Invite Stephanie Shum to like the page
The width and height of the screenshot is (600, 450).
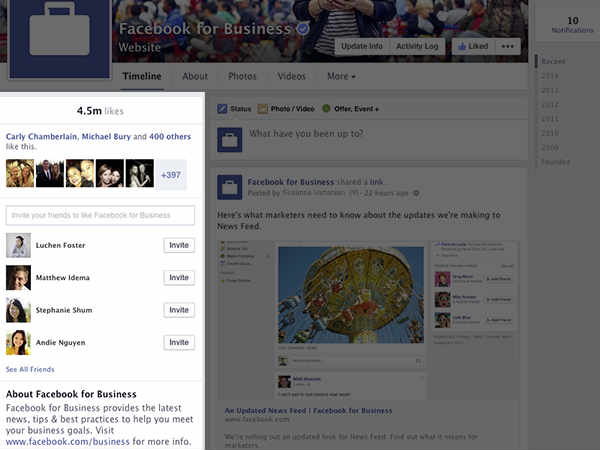tap(179, 310)
